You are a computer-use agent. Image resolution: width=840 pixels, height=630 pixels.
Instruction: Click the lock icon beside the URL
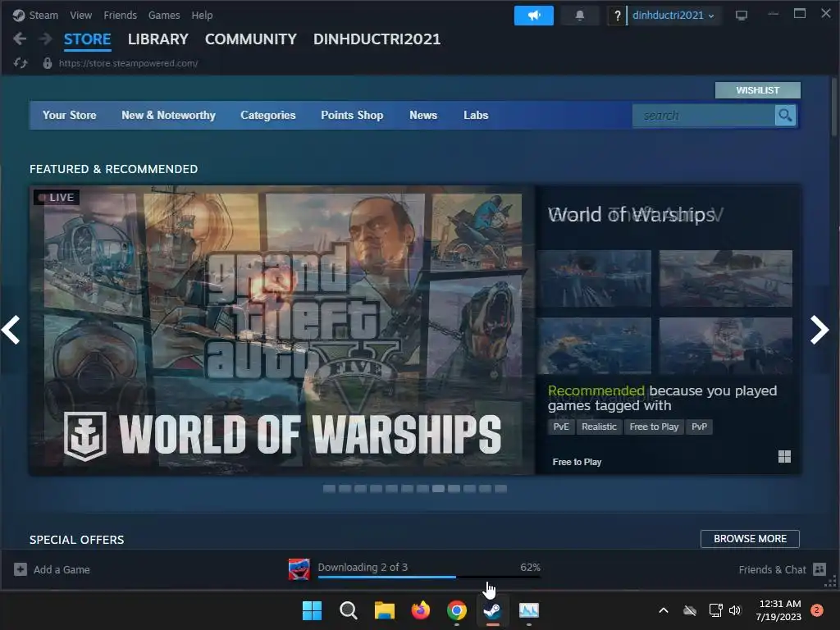point(47,63)
